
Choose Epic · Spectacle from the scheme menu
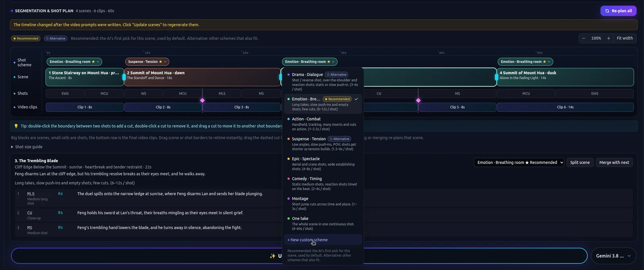(323, 164)
